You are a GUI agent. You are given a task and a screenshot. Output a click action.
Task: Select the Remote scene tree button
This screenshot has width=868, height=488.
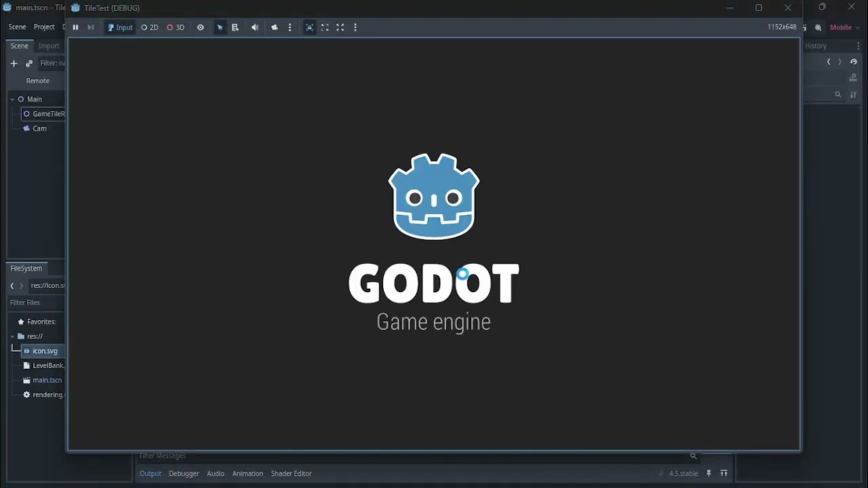click(37, 81)
